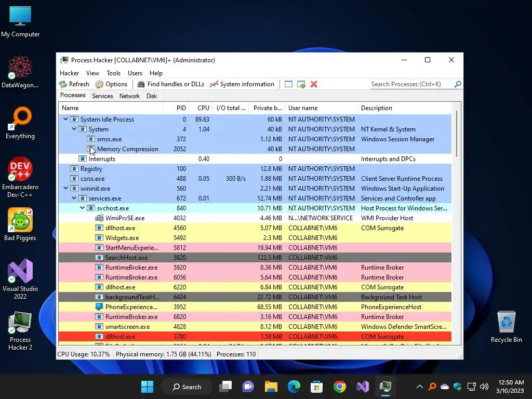Collapse the wininit.exe node
The image size is (532, 399).
coord(65,188)
